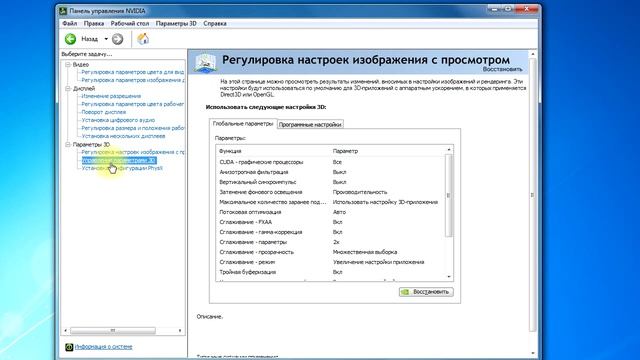
Task: Select Установка конфигурации PhysX in the tree
Action: (x=122, y=168)
